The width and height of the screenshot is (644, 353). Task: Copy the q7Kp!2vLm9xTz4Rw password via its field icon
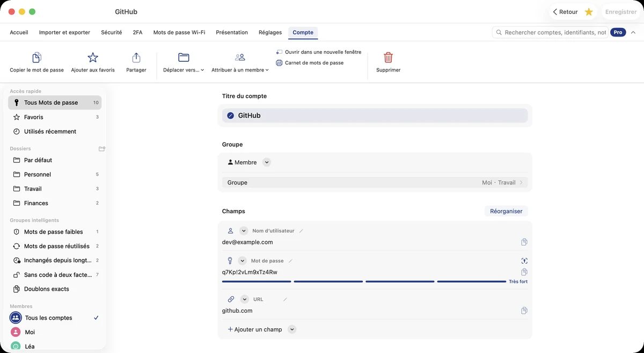[524, 272]
